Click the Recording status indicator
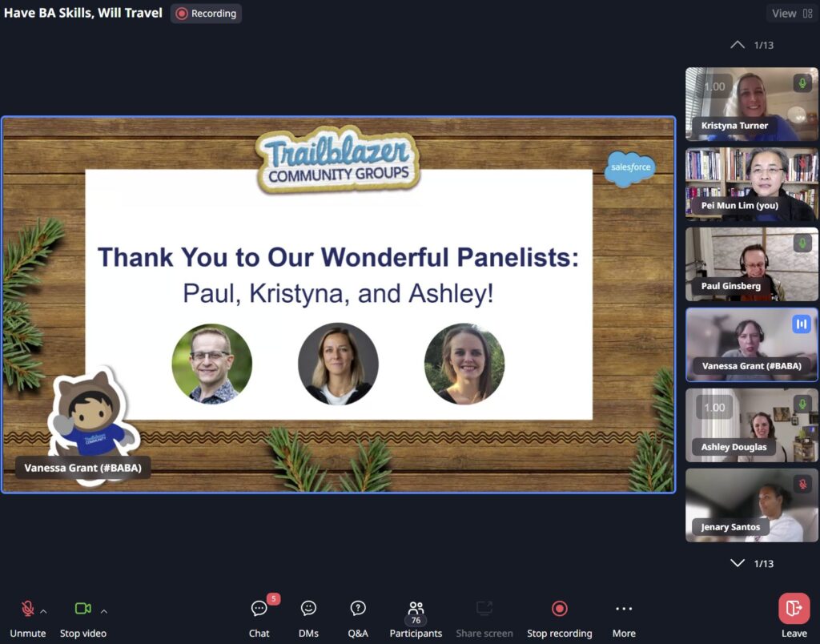Screen dimensions: 820x644 click(x=206, y=14)
